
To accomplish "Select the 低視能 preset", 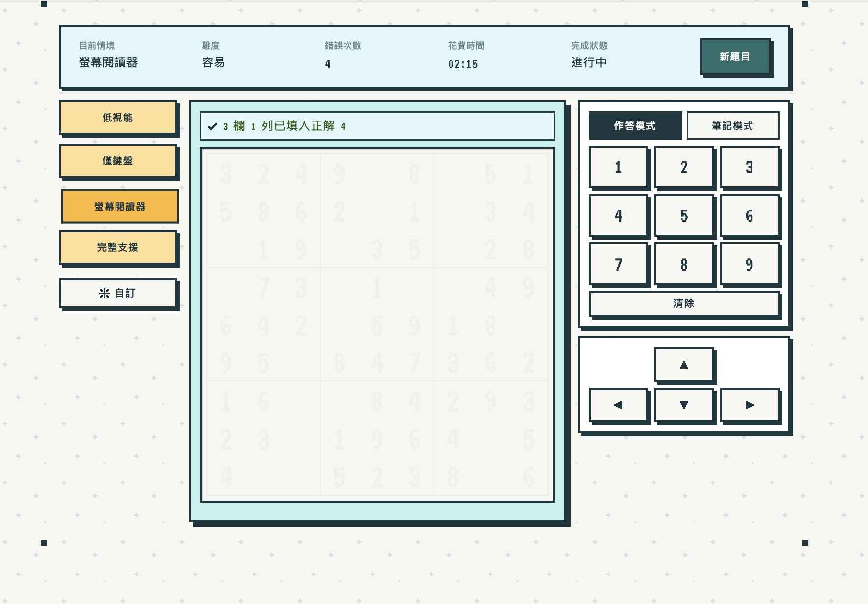I will coord(117,118).
